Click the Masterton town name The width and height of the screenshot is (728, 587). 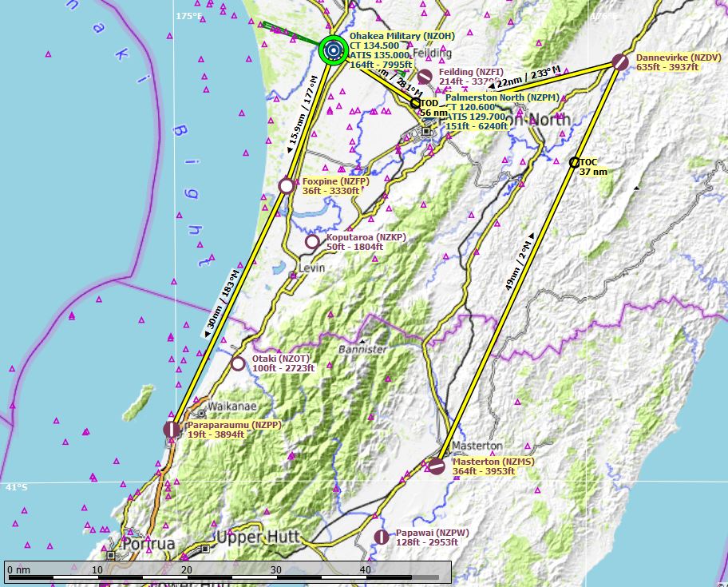pos(477,446)
